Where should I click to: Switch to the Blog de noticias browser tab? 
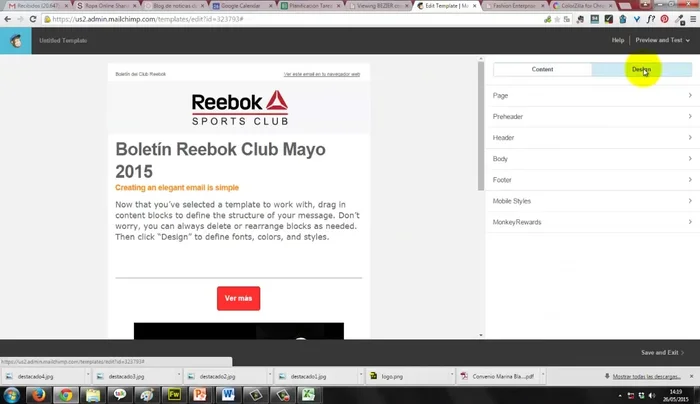(x=174, y=6)
